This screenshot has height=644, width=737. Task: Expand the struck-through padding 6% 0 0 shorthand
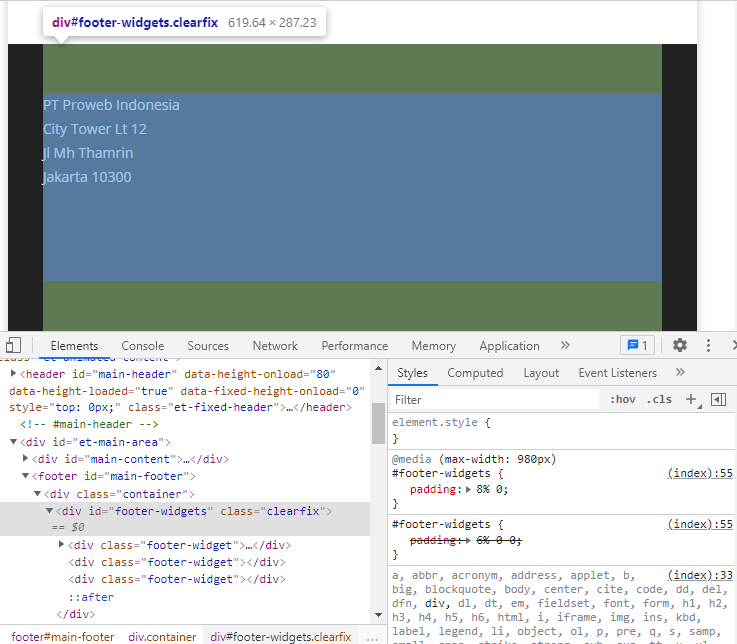tap(469, 541)
